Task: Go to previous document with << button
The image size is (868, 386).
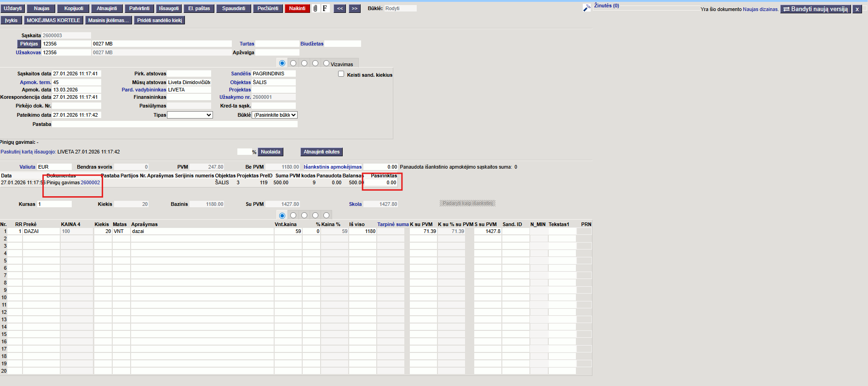Action: 340,8
